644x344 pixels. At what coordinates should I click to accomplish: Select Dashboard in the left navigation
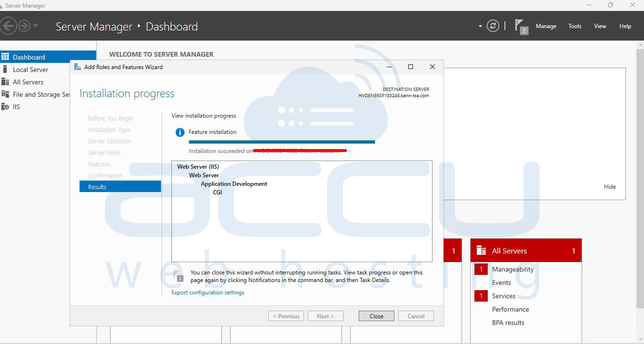[29, 57]
